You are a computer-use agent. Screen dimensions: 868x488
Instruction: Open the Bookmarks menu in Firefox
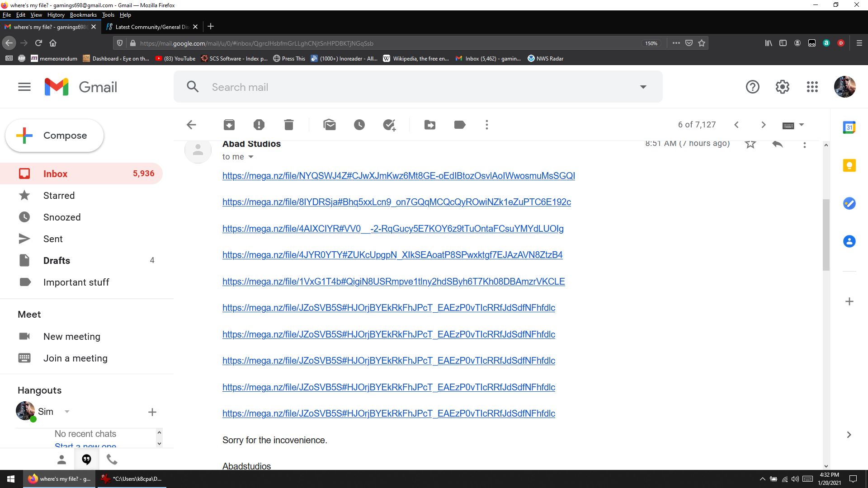83,15
